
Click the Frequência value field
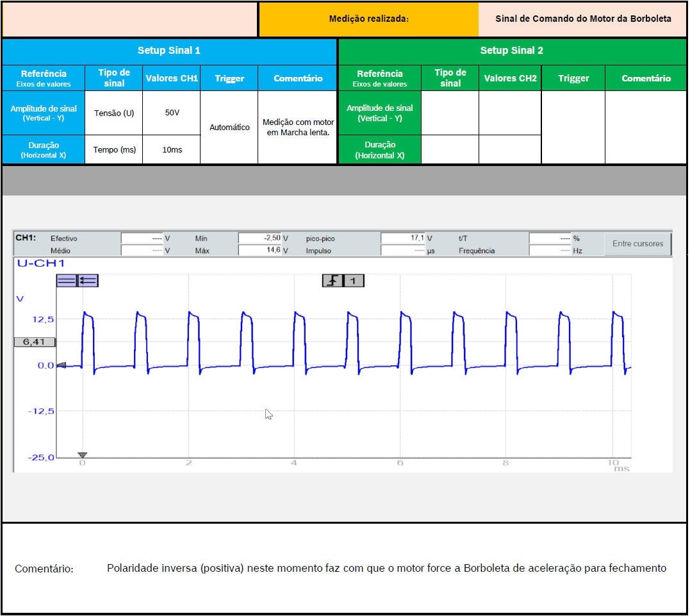coord(550,251)
